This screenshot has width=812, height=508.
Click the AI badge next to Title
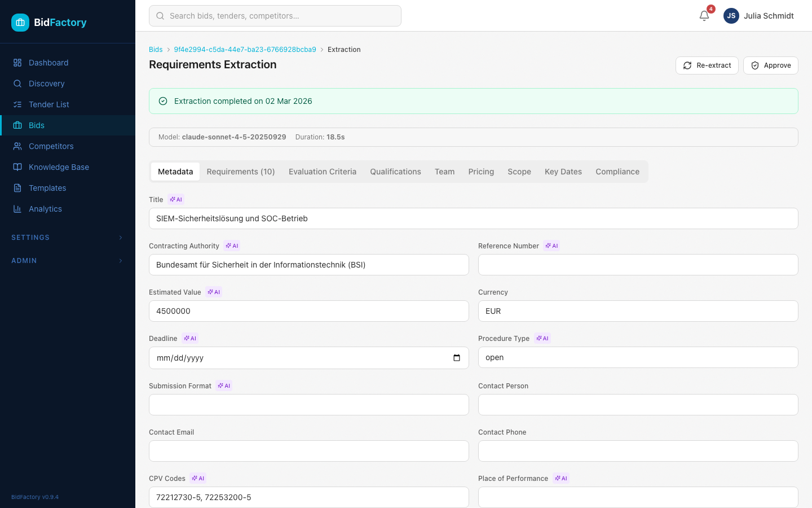pos(176,199)
